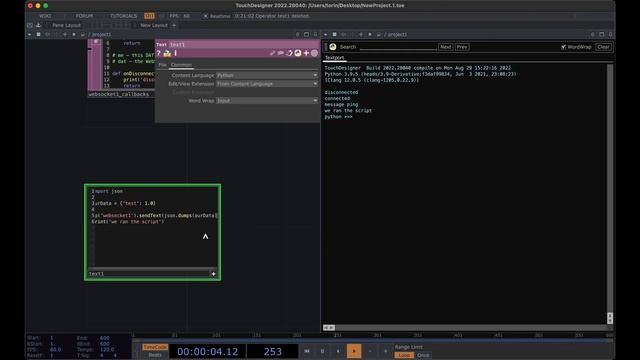Open the Text DAT parameter help icon

tap(159, 53)
